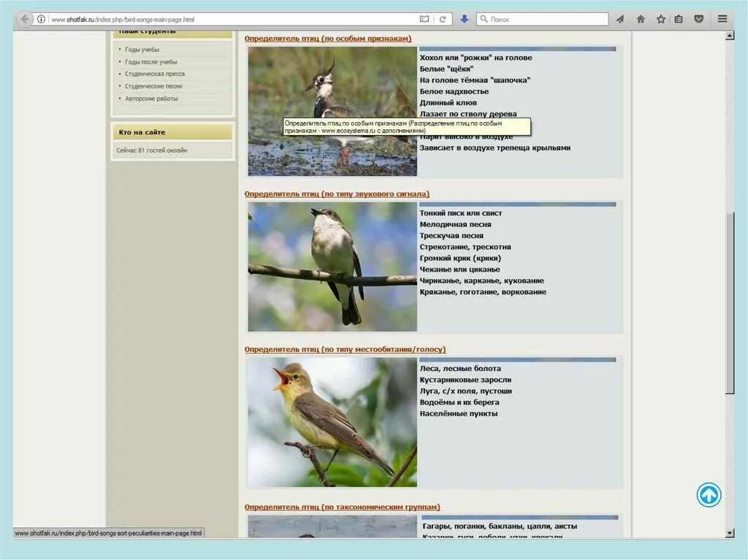Select Мелодичная песня entry
Image resolution: width=748 pixels, height=560 pixels.
455,225
